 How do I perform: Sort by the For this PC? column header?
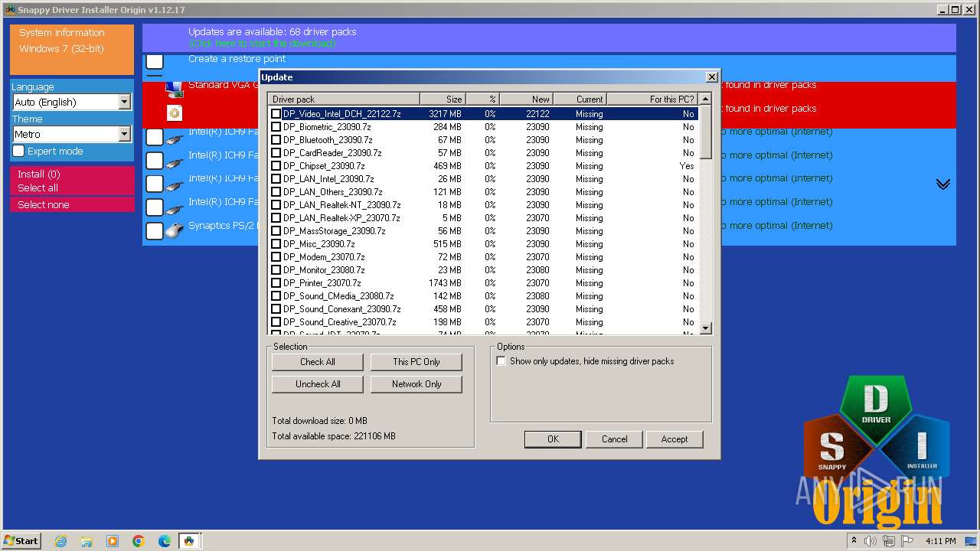coord(653,99)
